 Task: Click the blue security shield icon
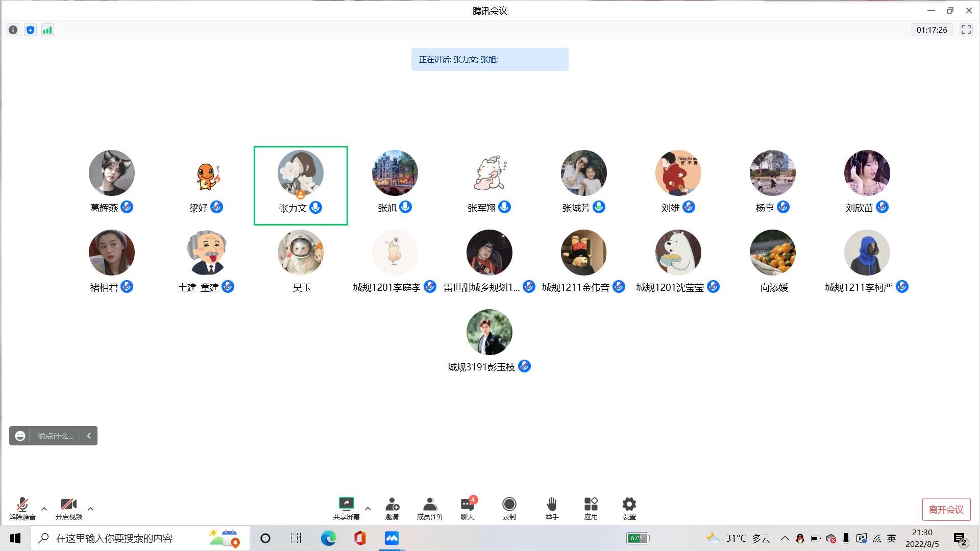point(30,30)
